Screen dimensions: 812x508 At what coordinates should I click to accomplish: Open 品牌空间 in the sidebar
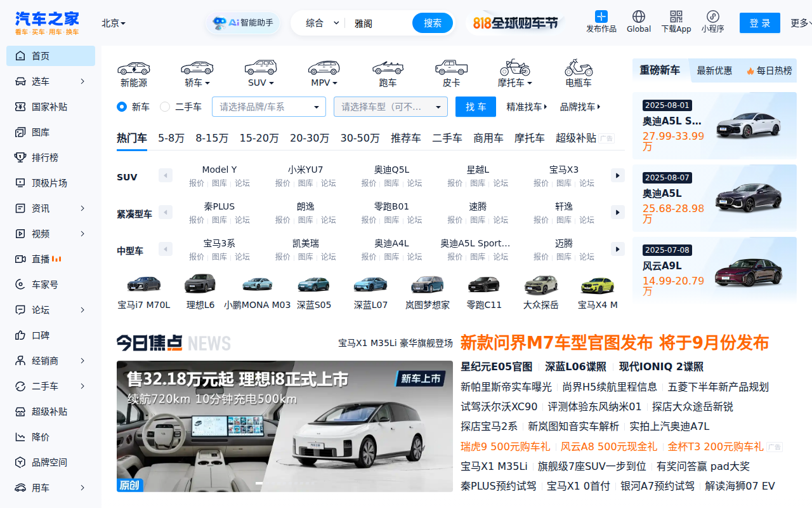[51, 462]
